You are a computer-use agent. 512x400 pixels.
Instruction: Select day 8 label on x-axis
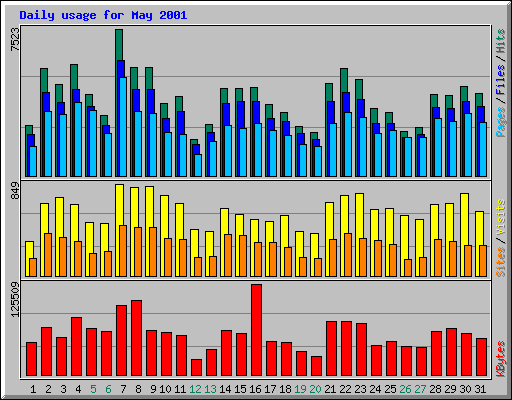138,389
